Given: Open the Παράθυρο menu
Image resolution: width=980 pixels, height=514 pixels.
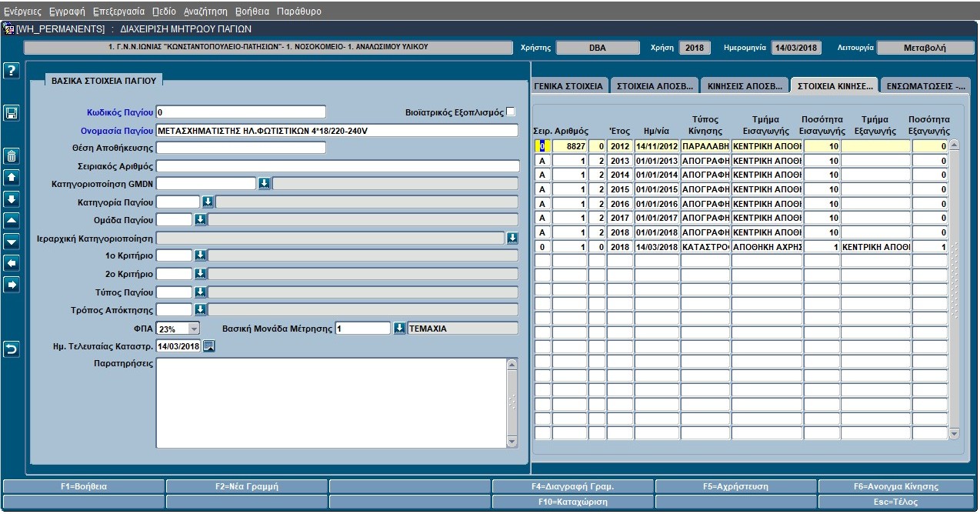Looking at the screenshot, I should pyautogui.click(x=298, y=12).
